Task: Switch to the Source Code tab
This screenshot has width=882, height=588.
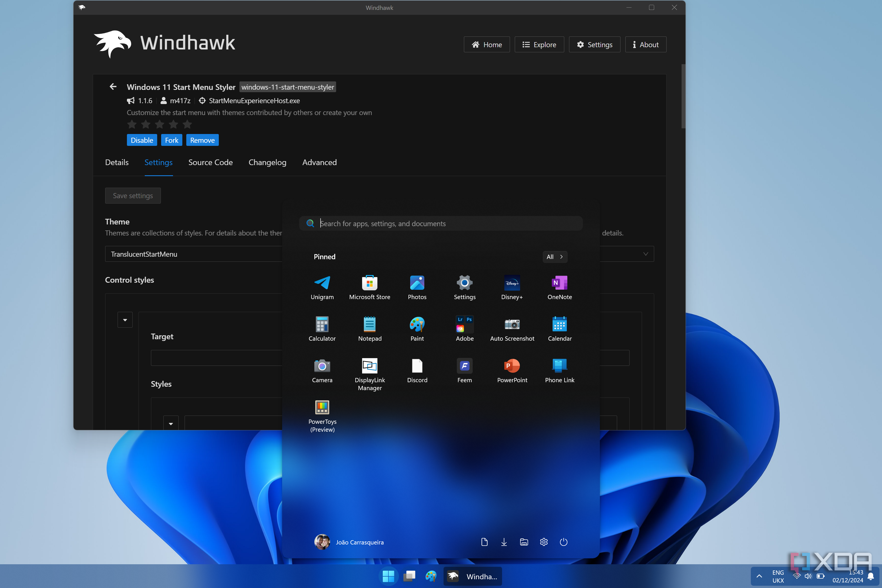Action: 210,162
